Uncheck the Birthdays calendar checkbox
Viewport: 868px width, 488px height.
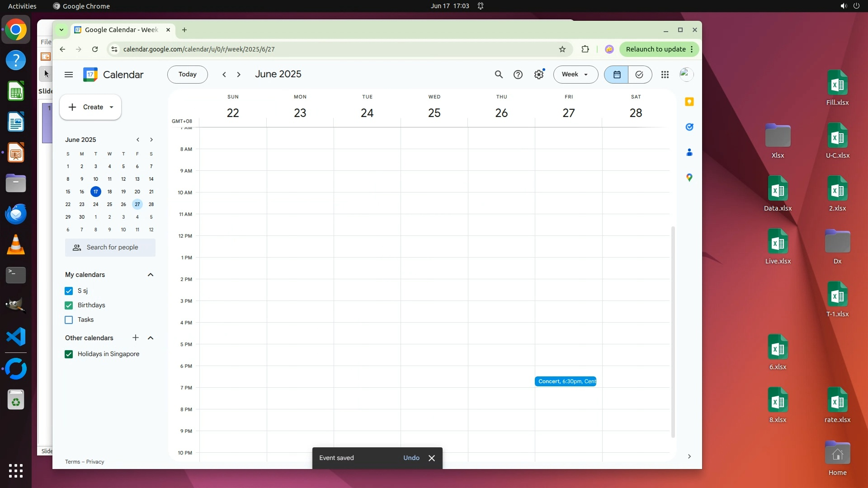[69, 305]
